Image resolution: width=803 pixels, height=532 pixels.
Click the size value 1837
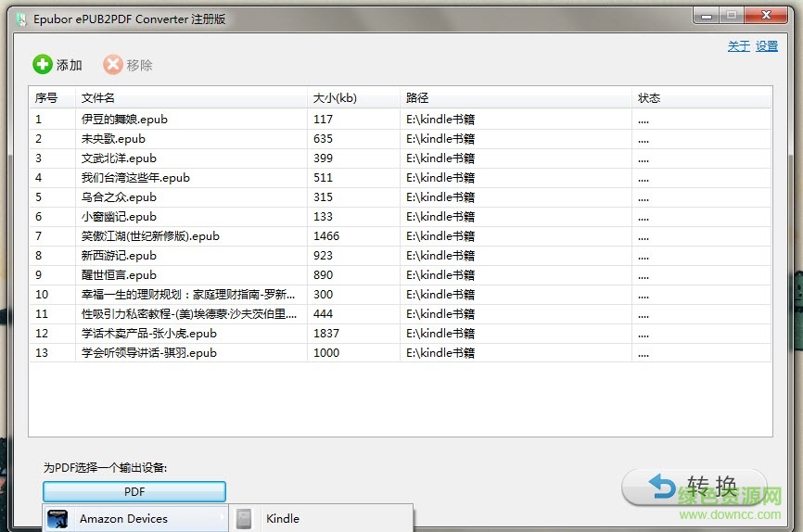pos(326,334)
